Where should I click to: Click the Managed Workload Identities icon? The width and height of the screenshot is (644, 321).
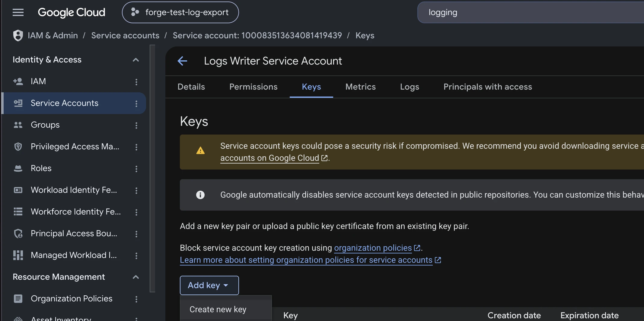click(18, 255)
